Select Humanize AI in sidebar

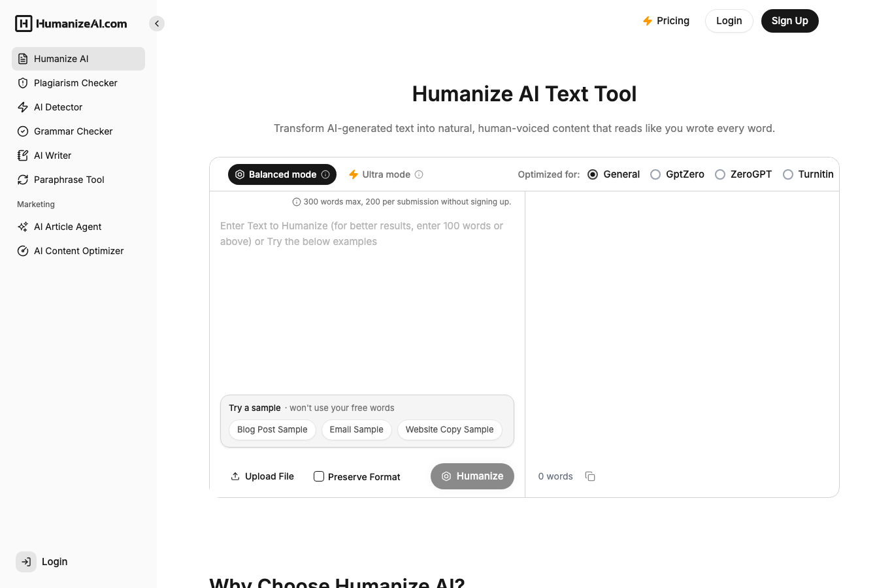78,59
